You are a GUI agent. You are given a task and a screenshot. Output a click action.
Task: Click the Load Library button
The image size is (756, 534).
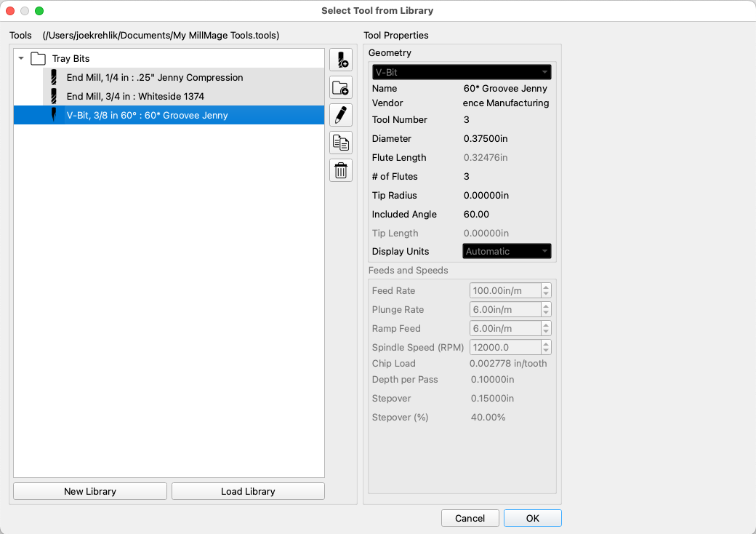[248, 491]
